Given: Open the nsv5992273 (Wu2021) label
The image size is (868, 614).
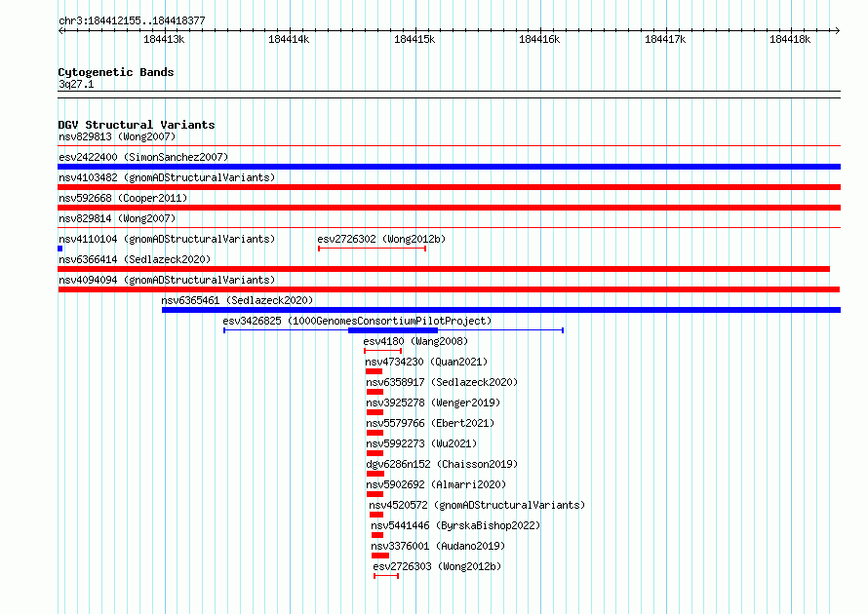Looking at the screenshot, I should pos(421,443).
